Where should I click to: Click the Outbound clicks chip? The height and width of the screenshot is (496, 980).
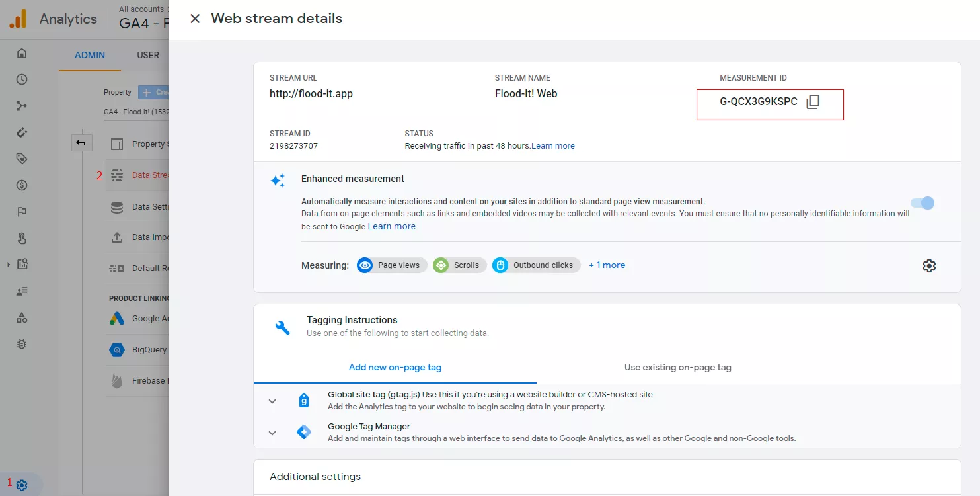pyautogui.click(x=536, y=265)
